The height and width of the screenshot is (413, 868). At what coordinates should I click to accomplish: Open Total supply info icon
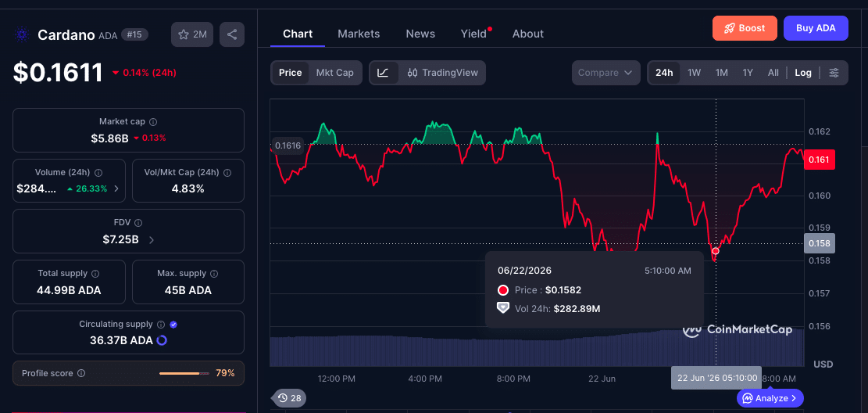pos(95,274)
